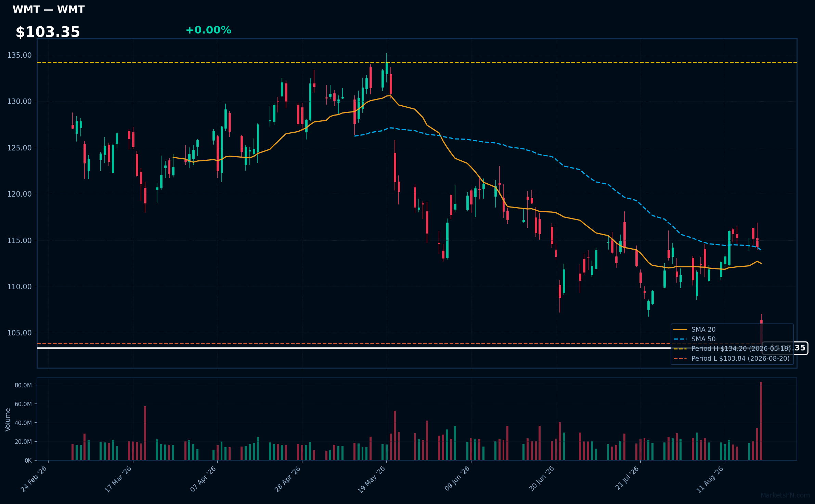
Task: Click the 11 Aug '26 date label
Action: click(x=710, y=479)
